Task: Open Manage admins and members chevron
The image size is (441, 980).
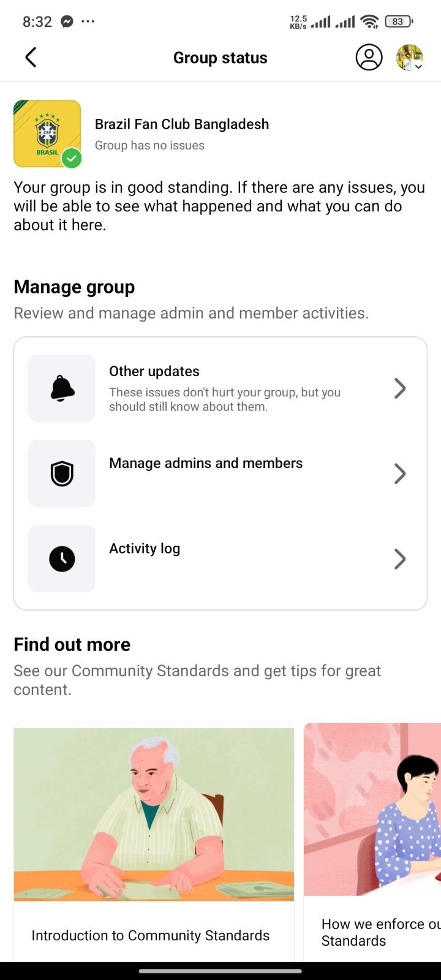Action: click(400, 473)
